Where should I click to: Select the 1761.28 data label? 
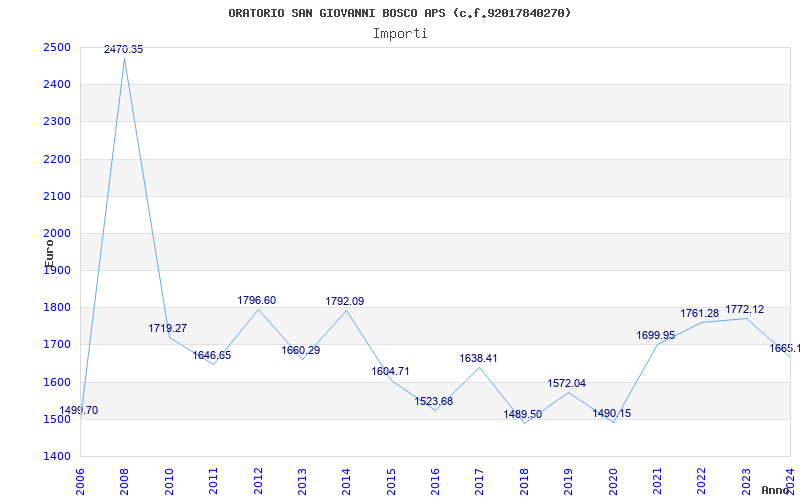[x=699, y=313]
